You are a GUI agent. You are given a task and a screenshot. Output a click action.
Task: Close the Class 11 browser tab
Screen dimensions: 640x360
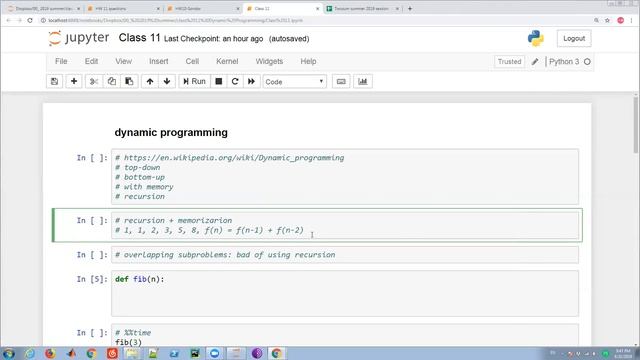tap(318, 9)
